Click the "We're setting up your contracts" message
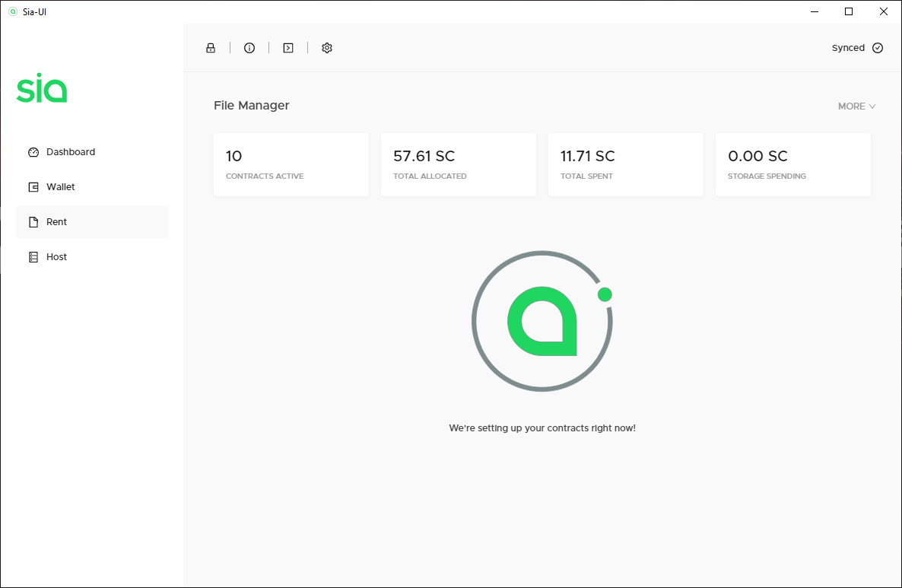 pos(542,428)
